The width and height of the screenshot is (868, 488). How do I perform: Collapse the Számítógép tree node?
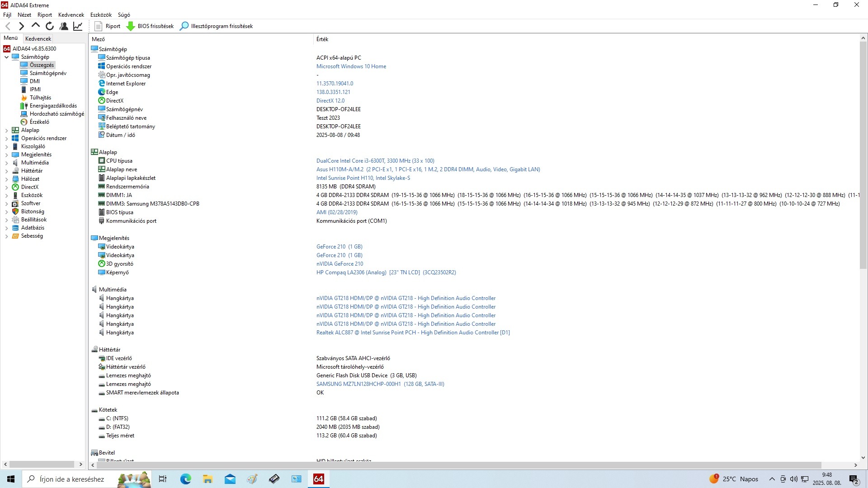click(x=6, y=57)
